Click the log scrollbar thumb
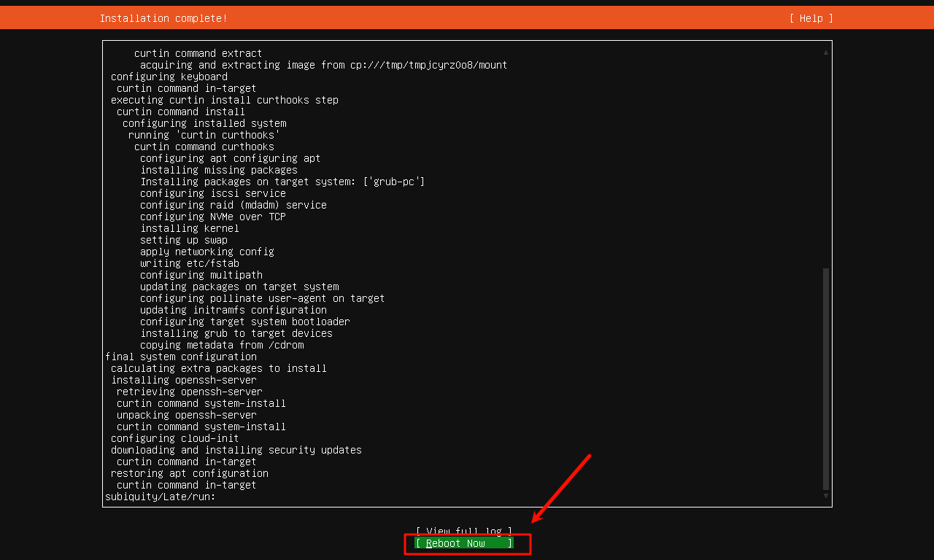Image resolution: width=934 pixels, height=560 pixels. tap(826, 379)
